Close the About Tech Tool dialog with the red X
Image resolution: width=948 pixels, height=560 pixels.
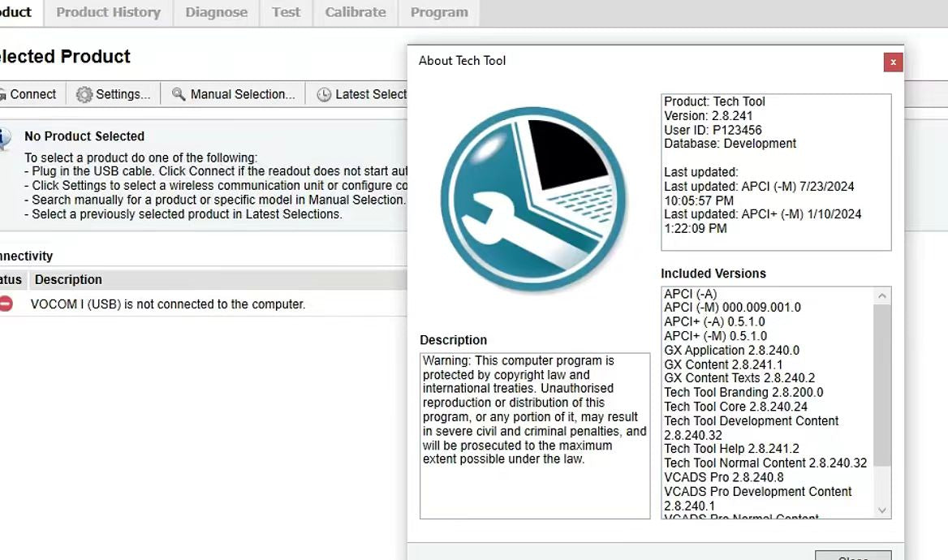pos(893,62)
